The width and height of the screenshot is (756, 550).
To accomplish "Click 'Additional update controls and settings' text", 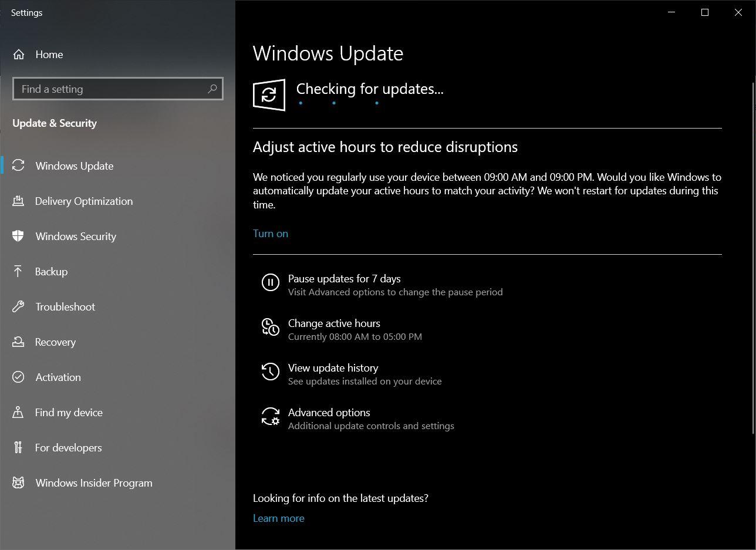I will (x=371, y=426).
